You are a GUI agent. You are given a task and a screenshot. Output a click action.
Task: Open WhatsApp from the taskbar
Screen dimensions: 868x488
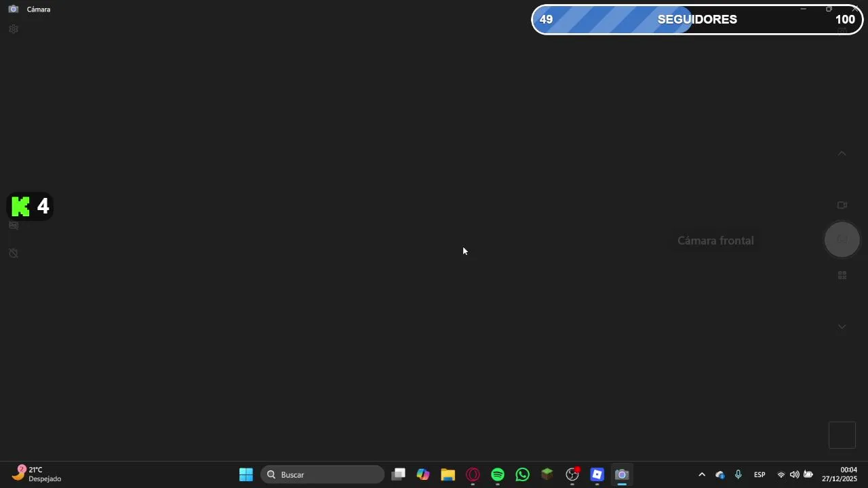(522, 474)
